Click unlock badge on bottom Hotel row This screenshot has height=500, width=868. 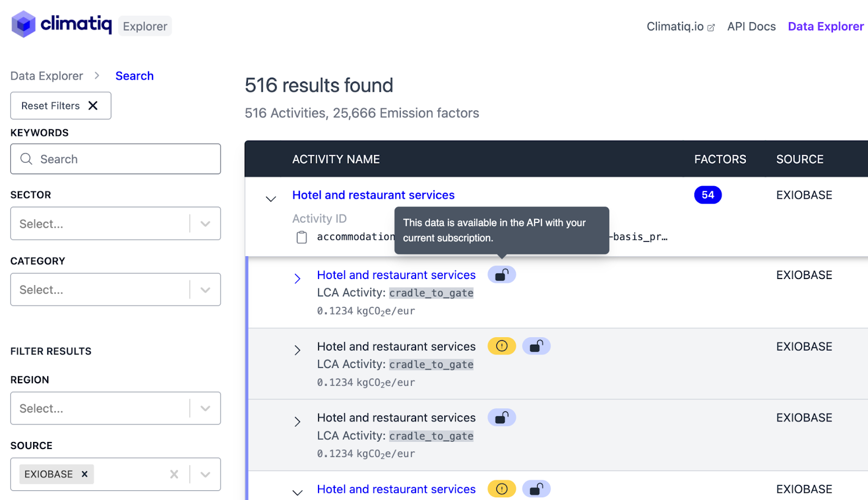[x=537, y=489]
